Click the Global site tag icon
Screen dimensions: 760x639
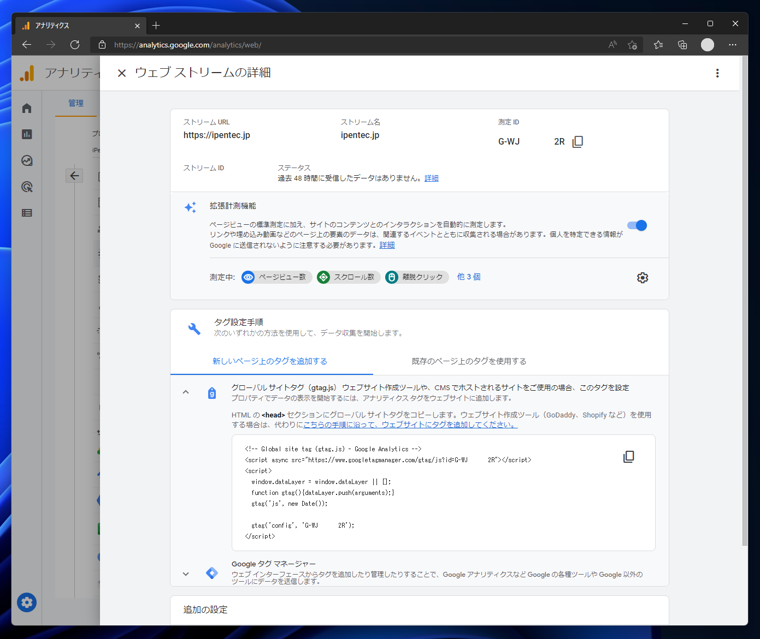tap(212, 393)
